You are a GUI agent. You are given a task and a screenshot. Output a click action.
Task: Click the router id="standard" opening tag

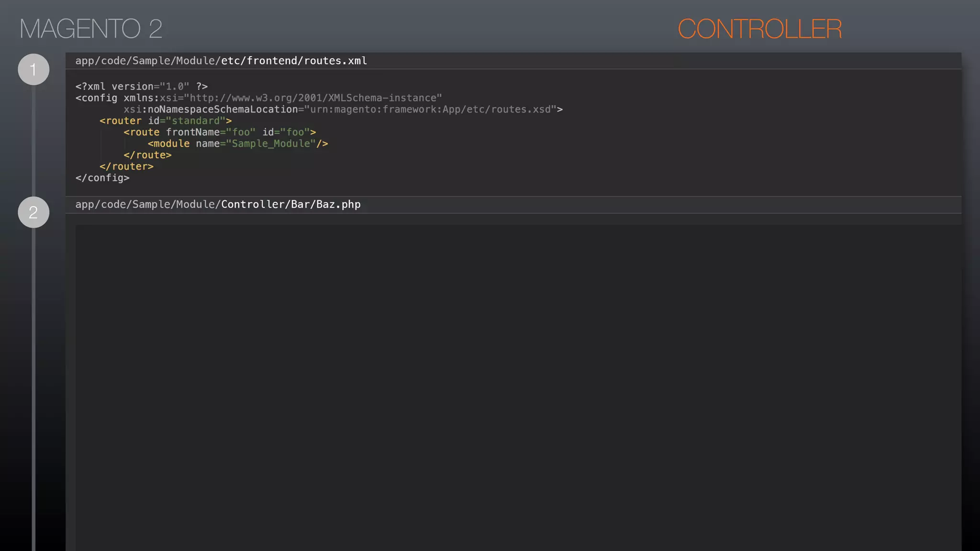(166, 121)
